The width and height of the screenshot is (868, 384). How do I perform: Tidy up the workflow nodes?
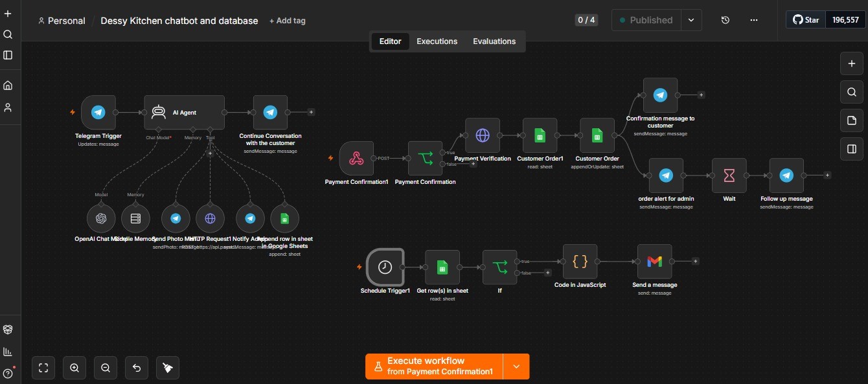[x=168, y=368]
